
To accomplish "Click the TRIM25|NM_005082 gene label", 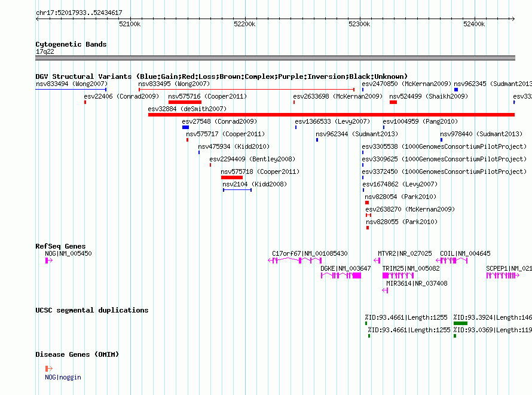I will click(411, 268).
